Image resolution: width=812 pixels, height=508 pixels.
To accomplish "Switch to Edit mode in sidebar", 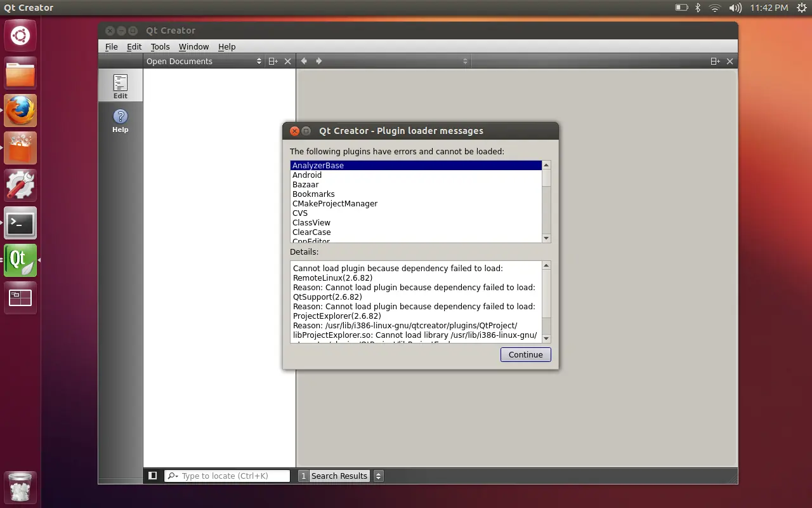I will 121,86.
